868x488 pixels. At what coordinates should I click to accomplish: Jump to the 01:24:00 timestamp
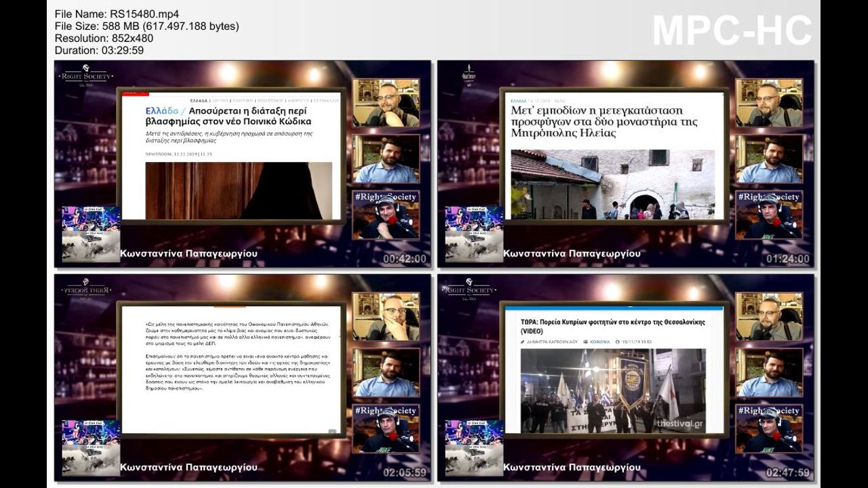coord(787,259)
